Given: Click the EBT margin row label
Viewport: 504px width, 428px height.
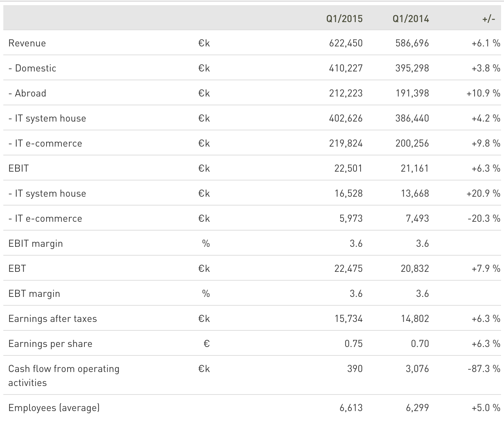Looking at the screenshot, I should (x=34, y=294).
